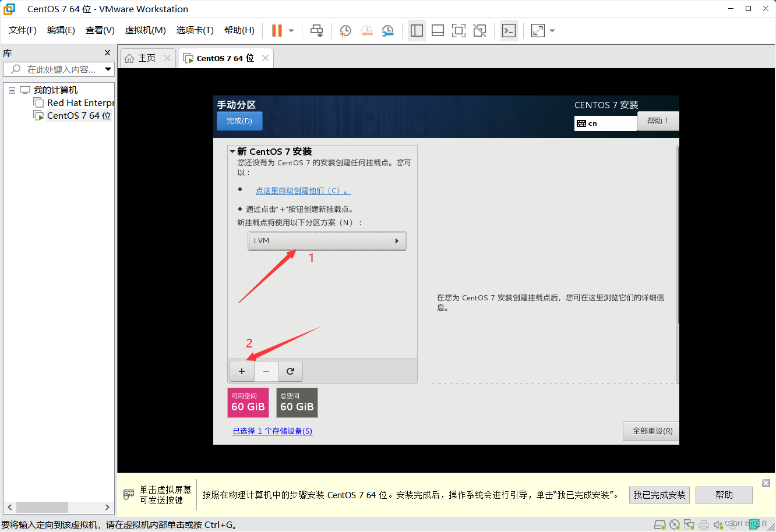This screenshot has height=532, width=776.
Task: Open the 帮助(H) menu
Action: click(x=239, y=30)
